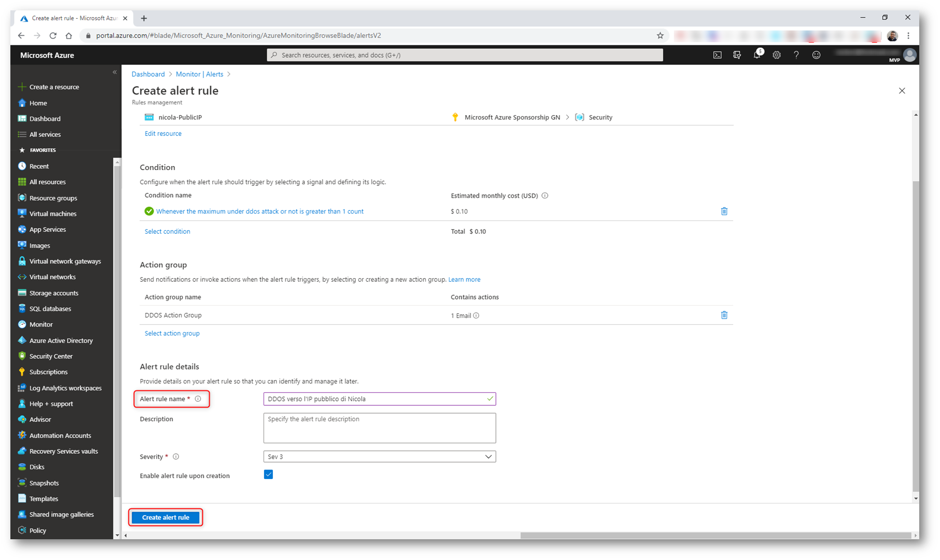Click the Create alert rule button

(166, 517)
